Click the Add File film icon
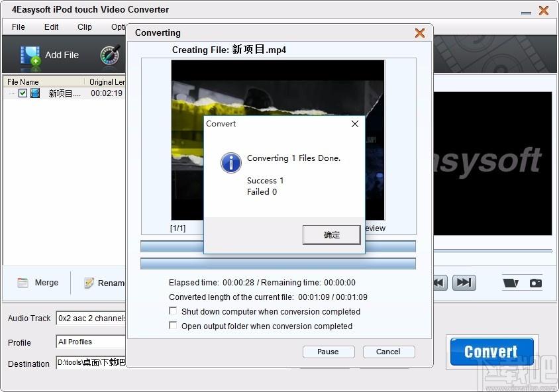 click(30, 56)
